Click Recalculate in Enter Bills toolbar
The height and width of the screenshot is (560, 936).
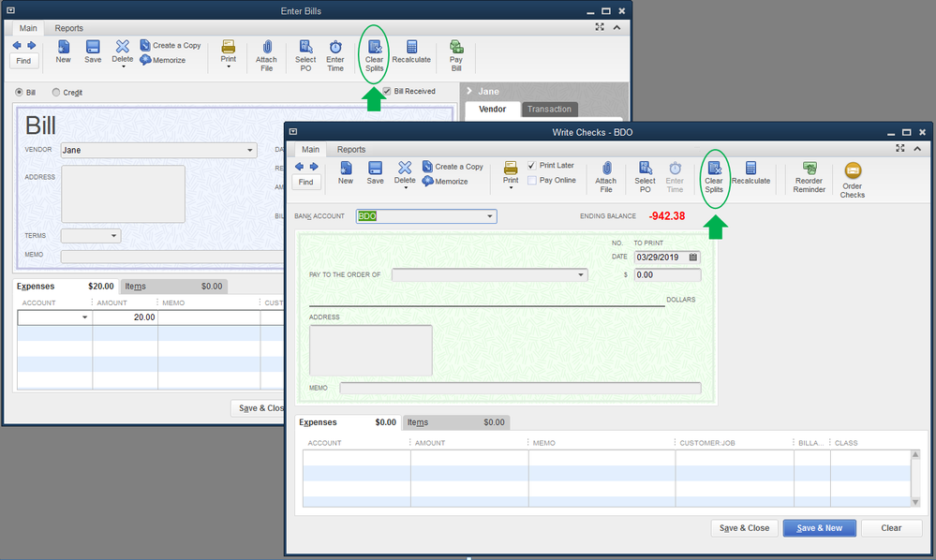pos(411,52)
